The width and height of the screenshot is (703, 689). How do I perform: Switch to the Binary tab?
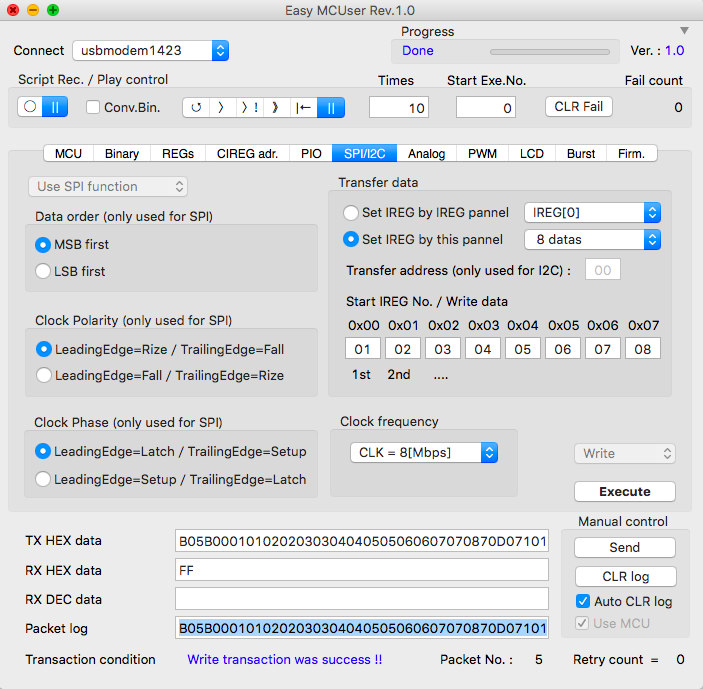tap(122, 153)
